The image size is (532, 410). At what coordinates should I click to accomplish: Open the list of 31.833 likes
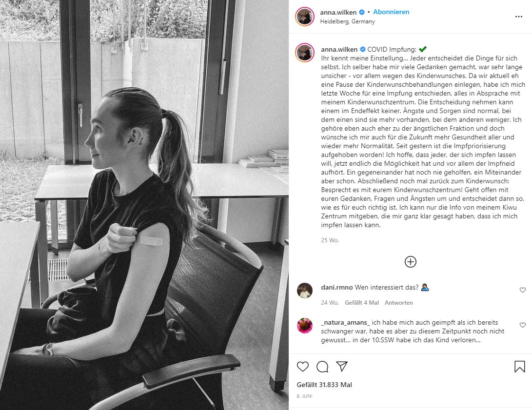[x=324, y=385]
